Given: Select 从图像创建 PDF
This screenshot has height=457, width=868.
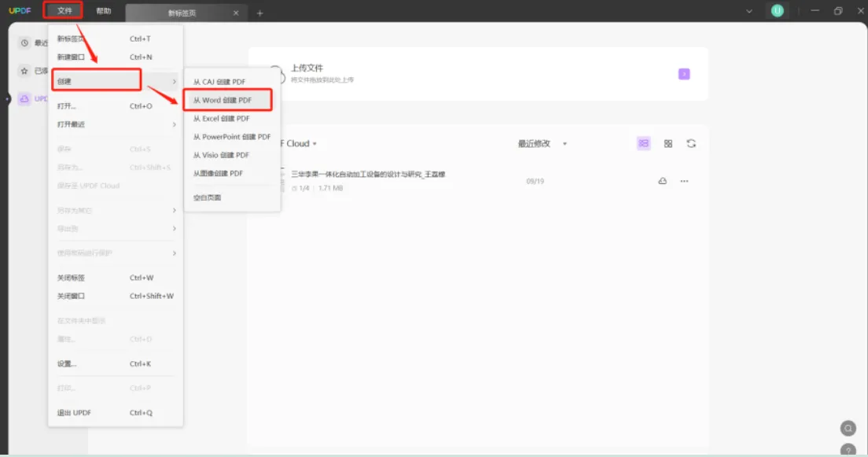Looking at the screenshot, I should click(x=231, y=173).
